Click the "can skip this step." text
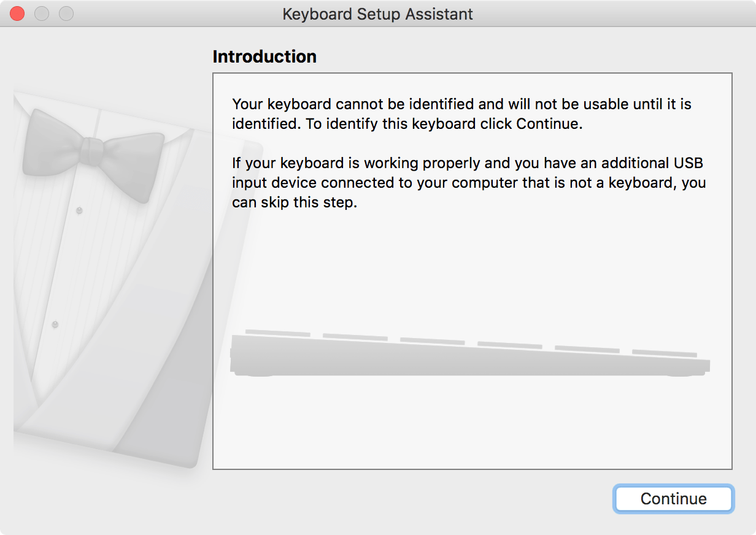 pyautogui.click(x=294, y=202)
